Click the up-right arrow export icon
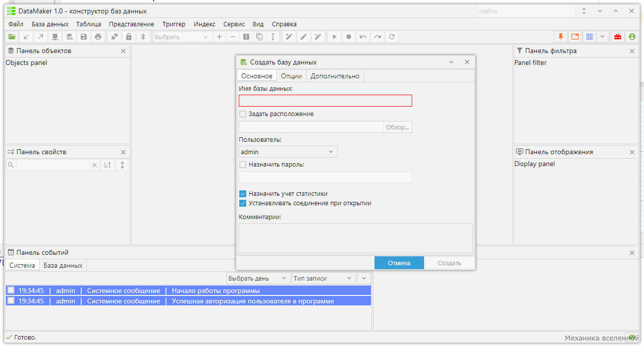 click(41, 37)
